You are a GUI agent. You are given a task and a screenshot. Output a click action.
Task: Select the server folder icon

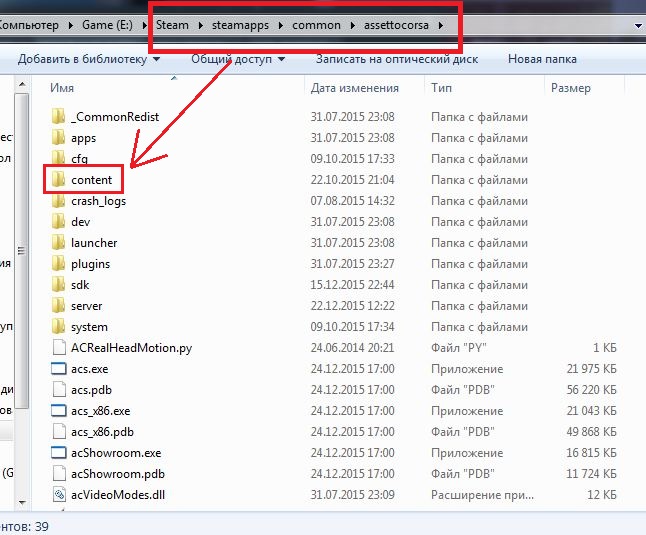[59, 306]
